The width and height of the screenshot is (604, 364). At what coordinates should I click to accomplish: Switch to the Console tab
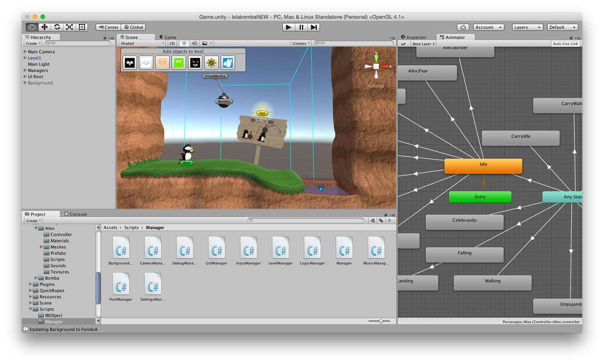tap(75, 214)
